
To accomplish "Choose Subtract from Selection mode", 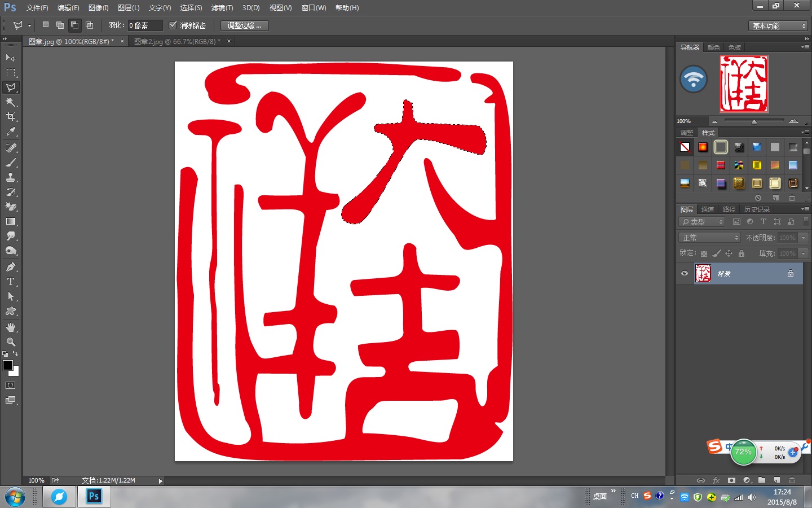I will click(x=74, y=25).
